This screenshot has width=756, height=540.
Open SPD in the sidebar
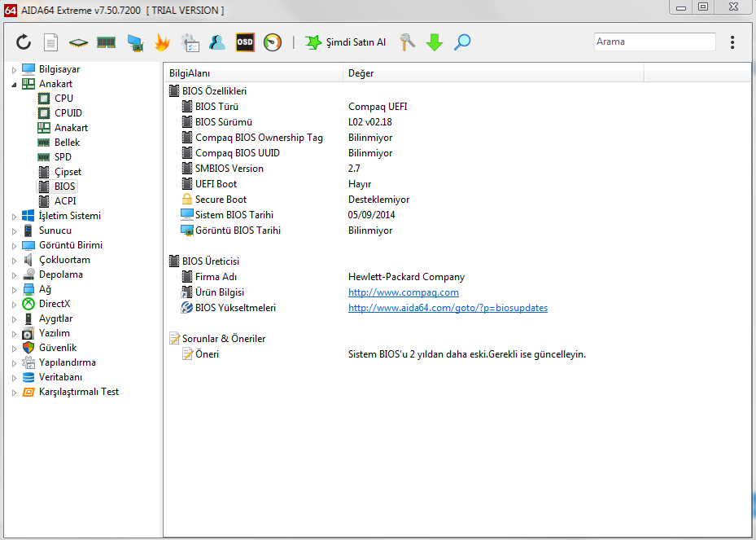(x=63, y=157)
